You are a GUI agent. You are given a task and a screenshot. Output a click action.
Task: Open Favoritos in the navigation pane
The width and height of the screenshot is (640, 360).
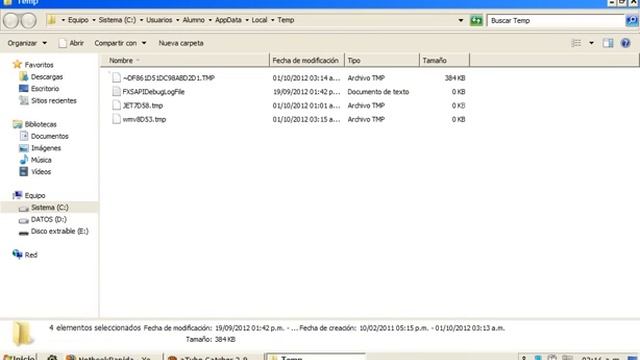pyautogui.click(x=39, y=65)
